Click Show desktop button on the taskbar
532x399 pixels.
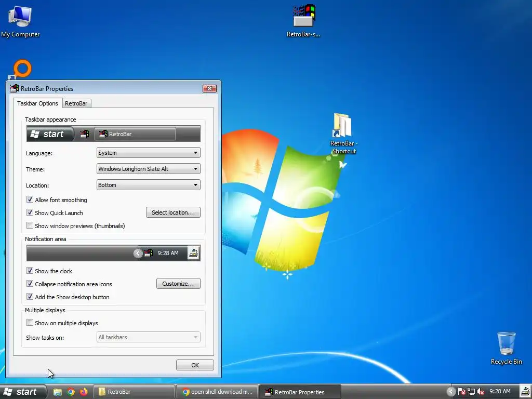coord(526,392)
